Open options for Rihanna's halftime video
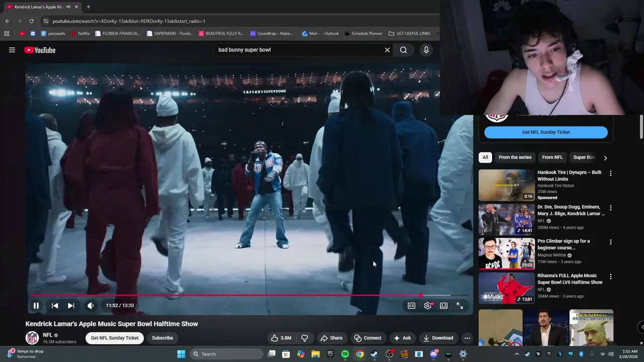 [x=611, y=277]
